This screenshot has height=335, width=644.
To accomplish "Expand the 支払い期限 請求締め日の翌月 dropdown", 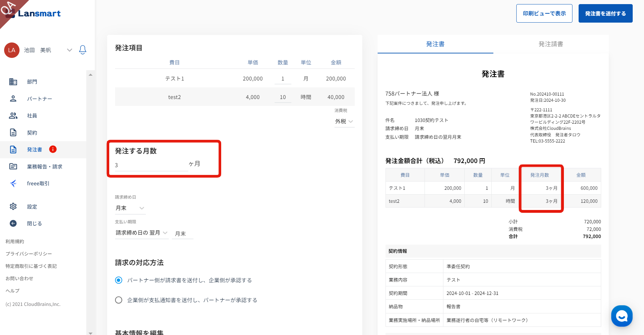I will click(141, 233).
